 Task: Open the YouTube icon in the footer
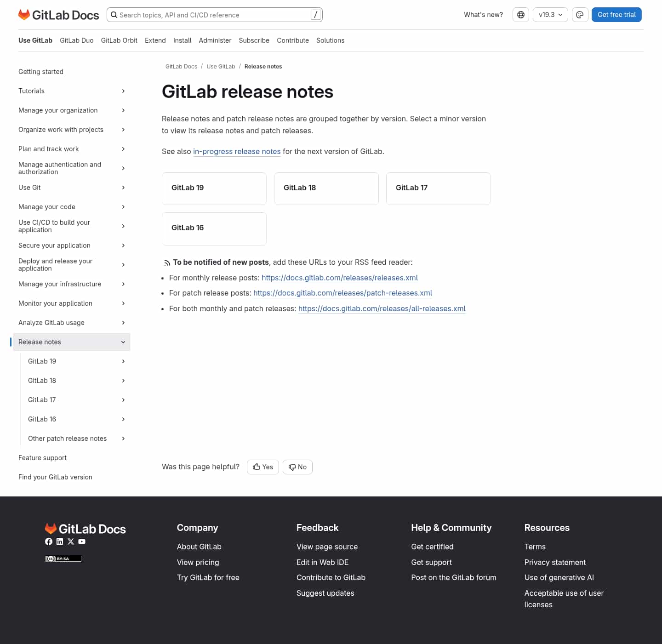[x=82, y=541]
